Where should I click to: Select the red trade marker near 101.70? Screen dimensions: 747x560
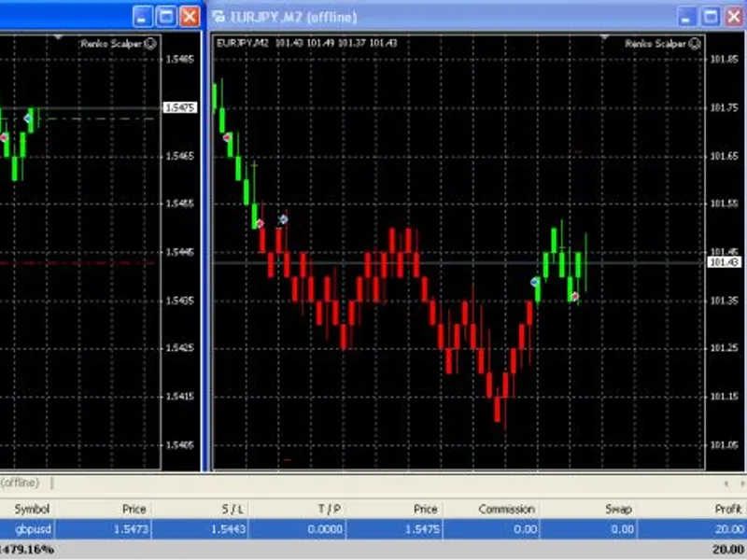point(227,137)
